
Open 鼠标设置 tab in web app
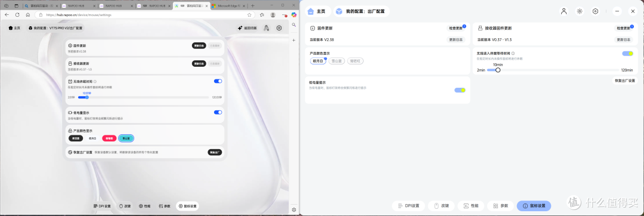click(x=187, y=206)
